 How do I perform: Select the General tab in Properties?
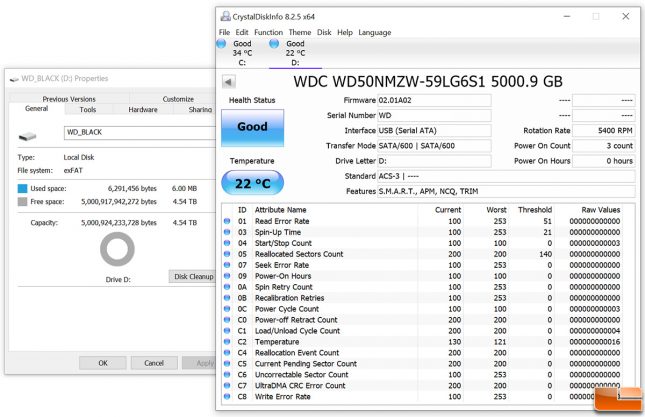click(37, 109)
